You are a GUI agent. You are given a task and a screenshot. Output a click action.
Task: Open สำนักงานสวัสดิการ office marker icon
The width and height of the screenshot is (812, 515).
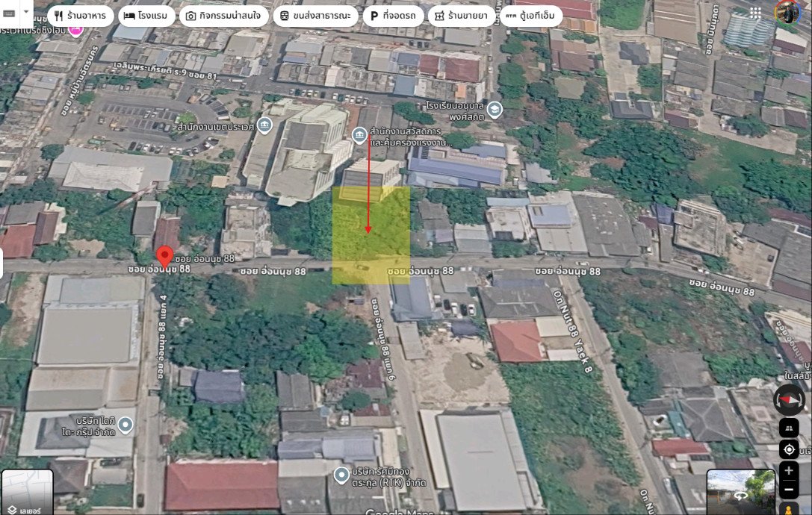(359, 135)
